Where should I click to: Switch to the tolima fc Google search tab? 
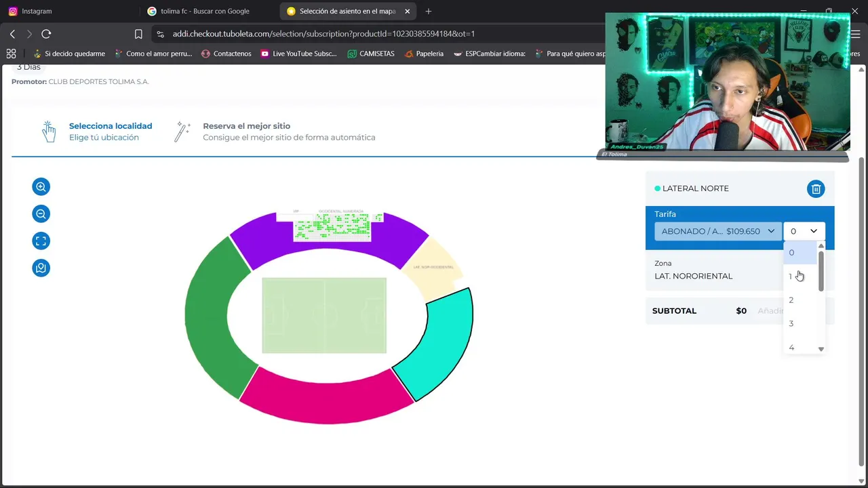(210, 11)
